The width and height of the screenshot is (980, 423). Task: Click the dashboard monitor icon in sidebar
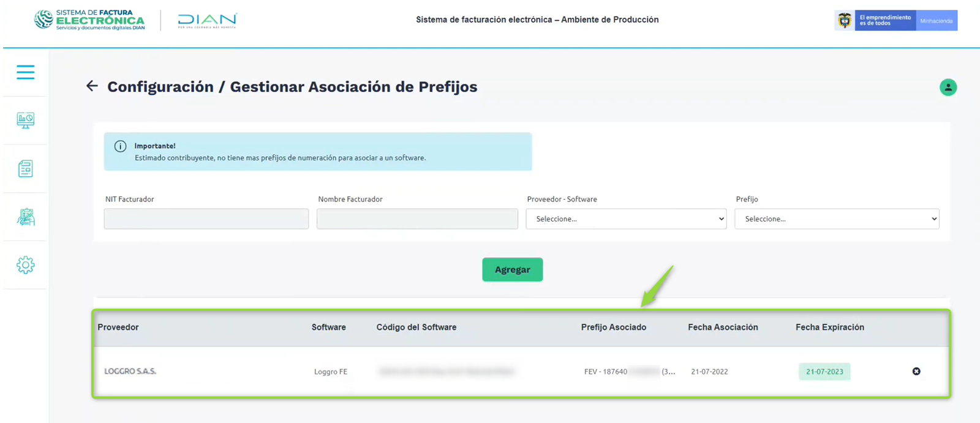click(25, 121)
